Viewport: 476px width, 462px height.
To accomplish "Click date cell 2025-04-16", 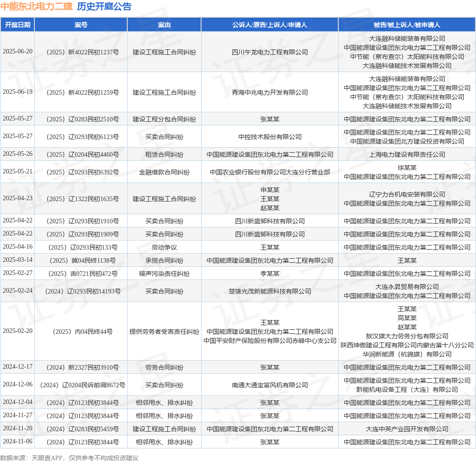I will [18, 247].
